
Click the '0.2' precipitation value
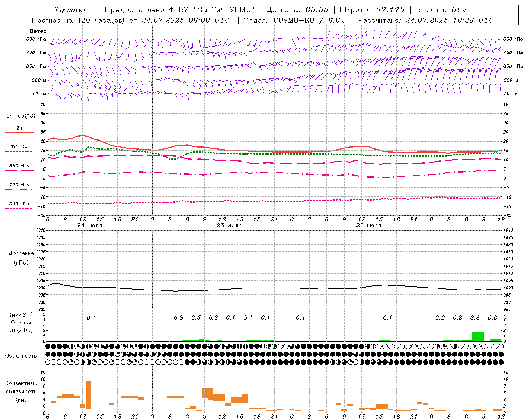coord(440,317)
